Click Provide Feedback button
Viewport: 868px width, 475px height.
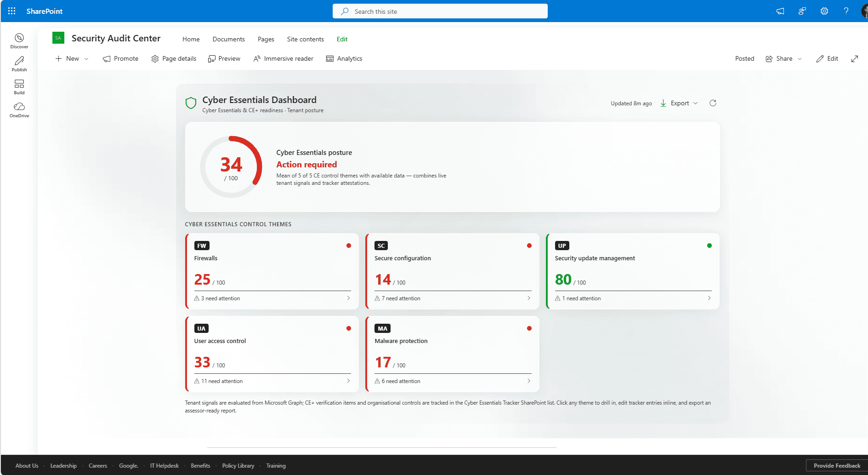[837, 465]
